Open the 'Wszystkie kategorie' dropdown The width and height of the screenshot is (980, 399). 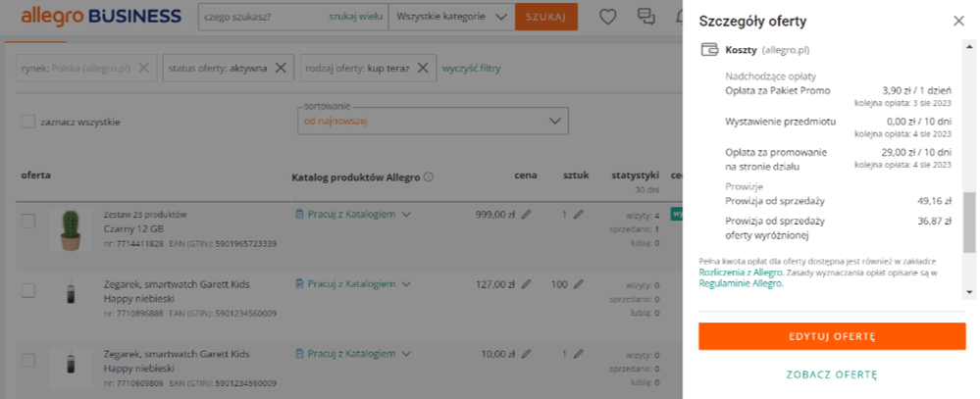pos(451,17)
